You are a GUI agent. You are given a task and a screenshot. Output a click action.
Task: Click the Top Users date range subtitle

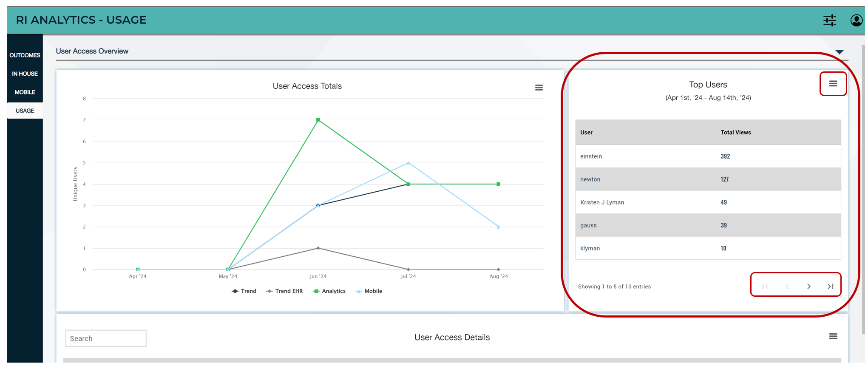click(x=708, y=98)
